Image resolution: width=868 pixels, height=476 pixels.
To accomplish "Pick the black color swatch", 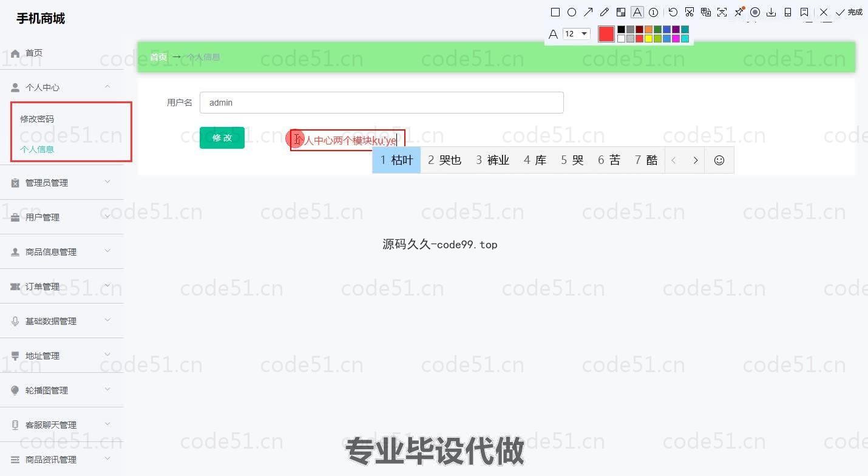I will click(621, 29).
